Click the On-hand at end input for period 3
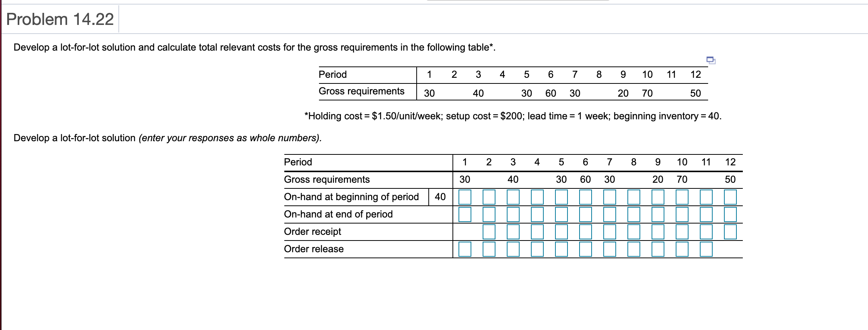This screenshot has width=868, height=330. click(x=513, y=214)
